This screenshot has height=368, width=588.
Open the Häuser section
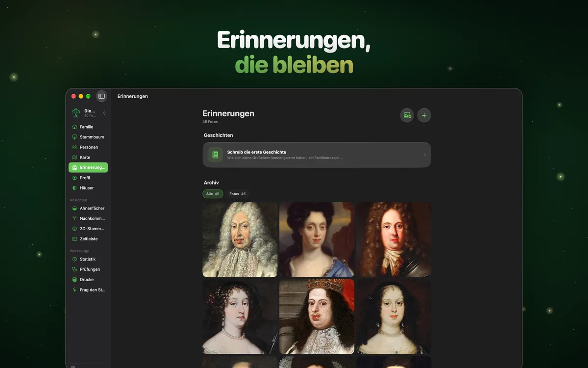coord(88,188)
